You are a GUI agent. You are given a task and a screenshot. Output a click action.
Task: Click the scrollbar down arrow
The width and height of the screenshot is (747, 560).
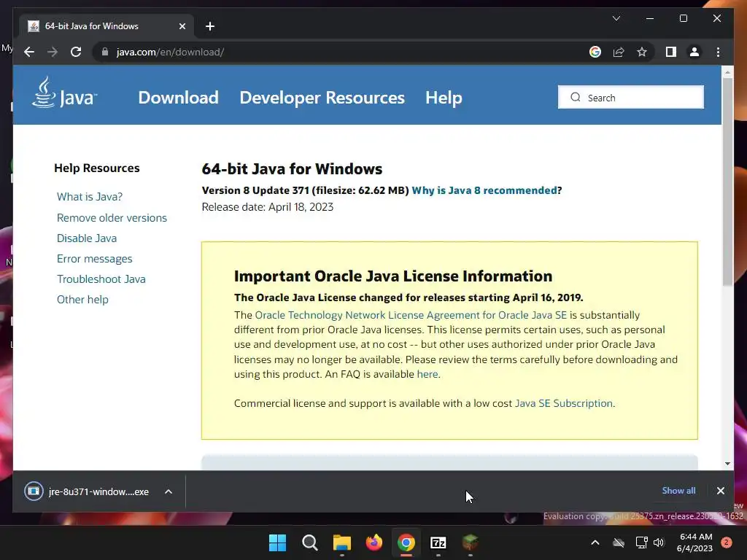click(x=727, y=463)
